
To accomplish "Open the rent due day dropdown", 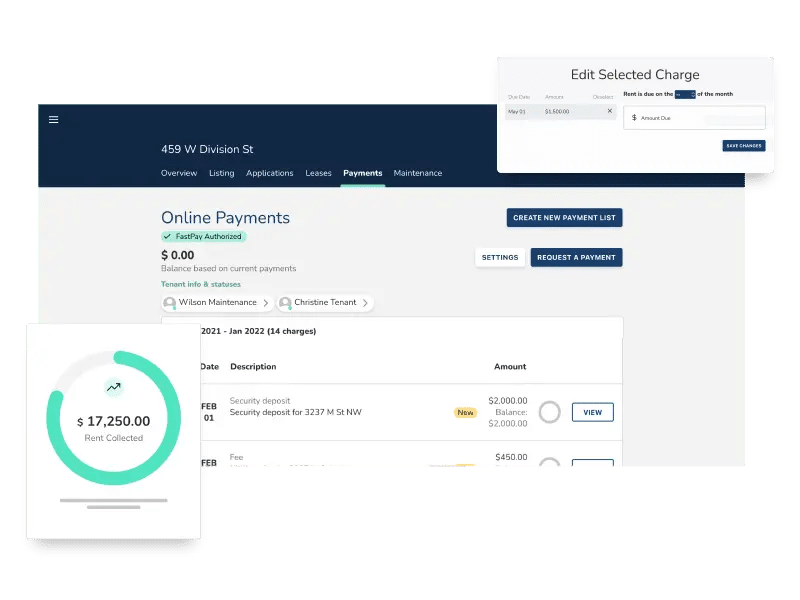I will pyautogui.click(x=684, y=93).
